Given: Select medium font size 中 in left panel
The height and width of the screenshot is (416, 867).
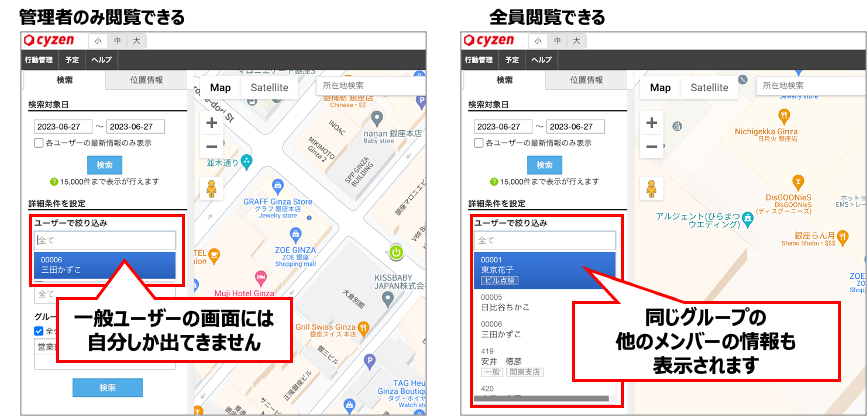Looking at the screenshot, I should (x=117, y=41).
